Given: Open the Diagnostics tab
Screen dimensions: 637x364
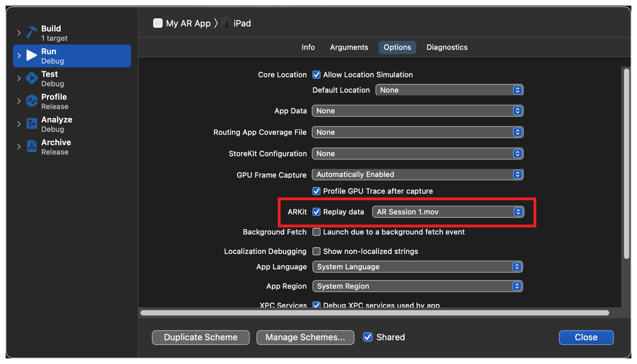Looking at the screenshot, I should point(447,47).
